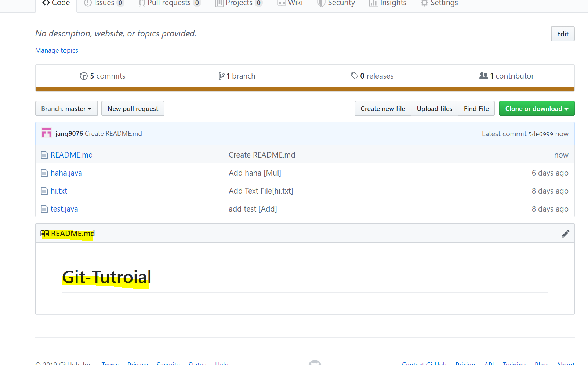The image size is (588, 365).
Task: Expand the Branch: master dropdown
Action: coord(66,108)
